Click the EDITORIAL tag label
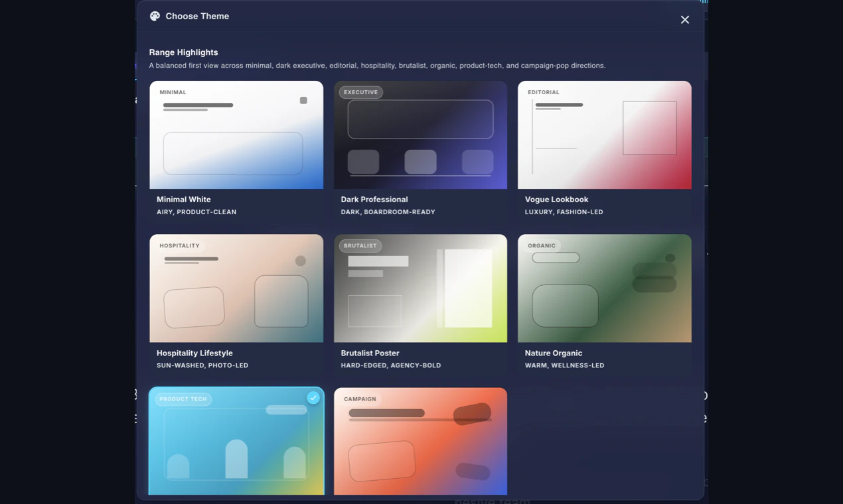 click(x=544, y=92)
